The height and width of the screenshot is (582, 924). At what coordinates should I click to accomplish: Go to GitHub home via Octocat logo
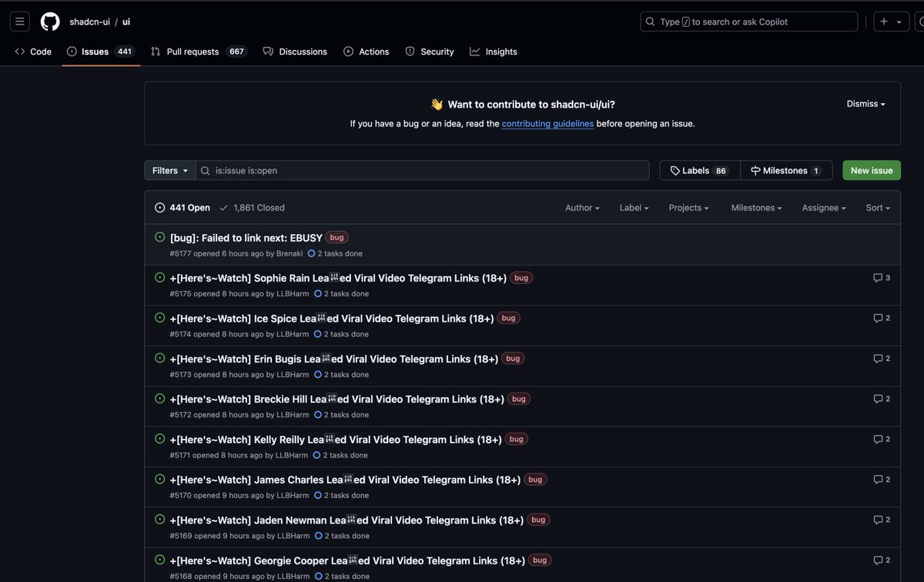[50, 22]
